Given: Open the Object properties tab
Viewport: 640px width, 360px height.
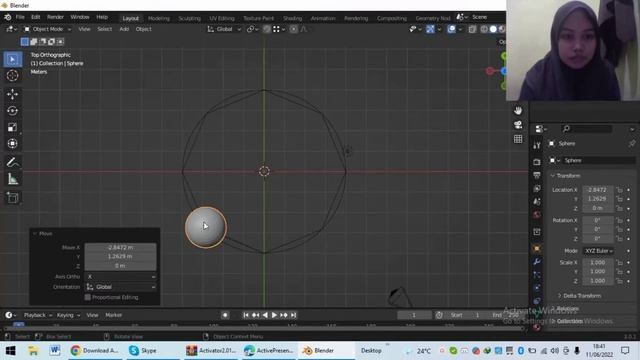Looking at the screenshot, I should pyautogui.click(x=537, y=248).
